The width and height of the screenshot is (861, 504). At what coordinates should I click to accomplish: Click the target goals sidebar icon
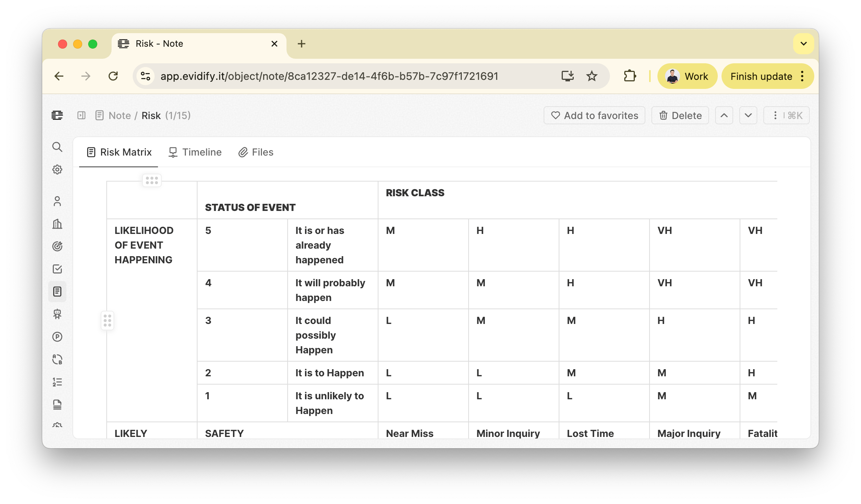(x=57, y=246)
